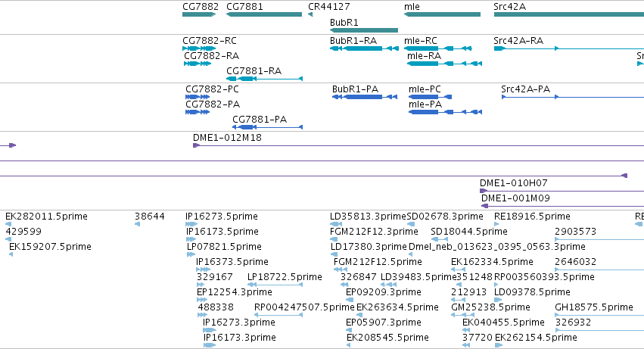Screen dimensions: 644x349
Task: Click the GM25238.5prime EST label
Action: [x=491, y=307]
